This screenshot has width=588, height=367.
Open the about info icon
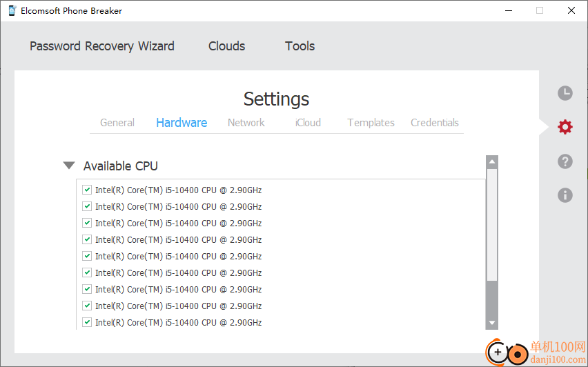565,195
